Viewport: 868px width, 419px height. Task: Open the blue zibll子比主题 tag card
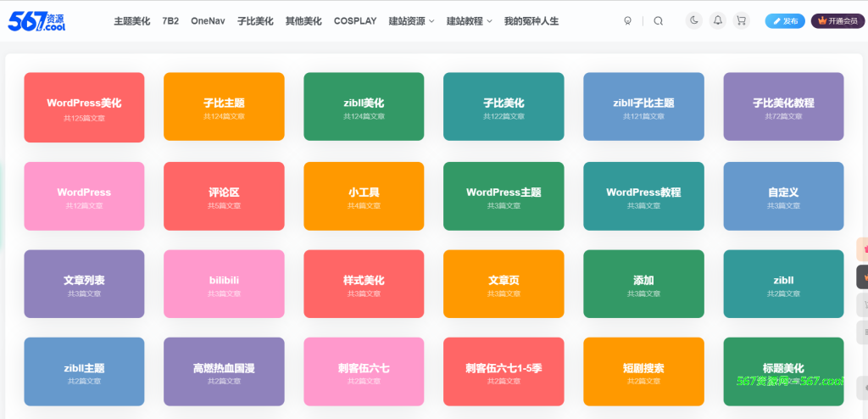coord(644,106)
